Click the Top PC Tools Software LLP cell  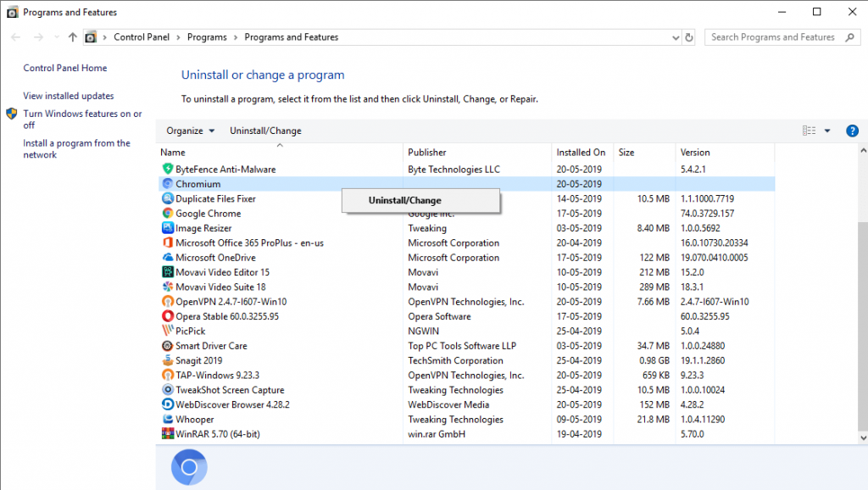pyautogui.click(x=462, y=346)
